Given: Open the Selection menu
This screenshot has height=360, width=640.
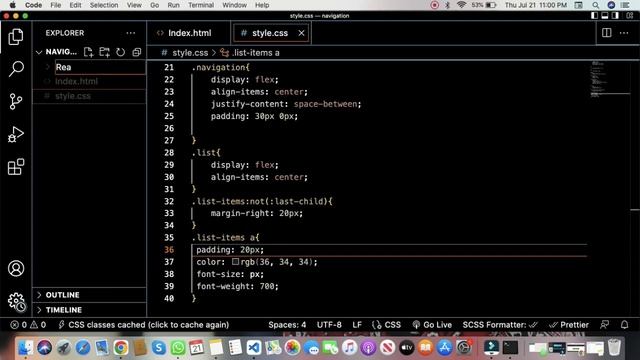Looking at the screenshot, I should [104, 5].
